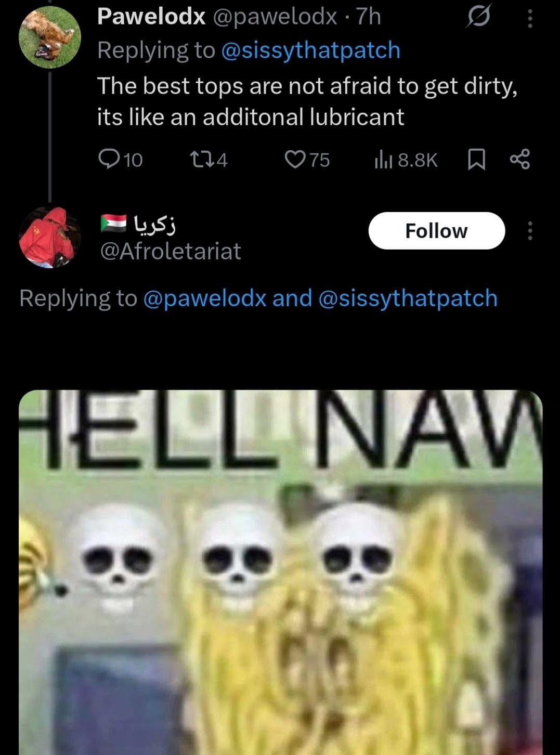Screen dimensions: 560x755
Task: Share the Pawelodx tweet
Action: click(520, 160)
